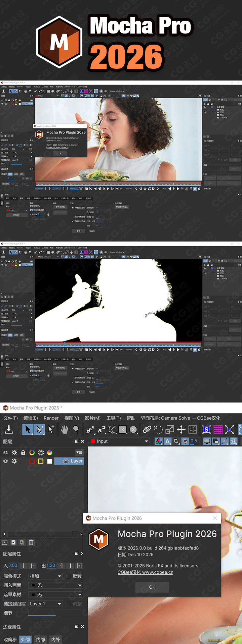Click New Group folder icon, enlarged layer panel

coord(5,542)
